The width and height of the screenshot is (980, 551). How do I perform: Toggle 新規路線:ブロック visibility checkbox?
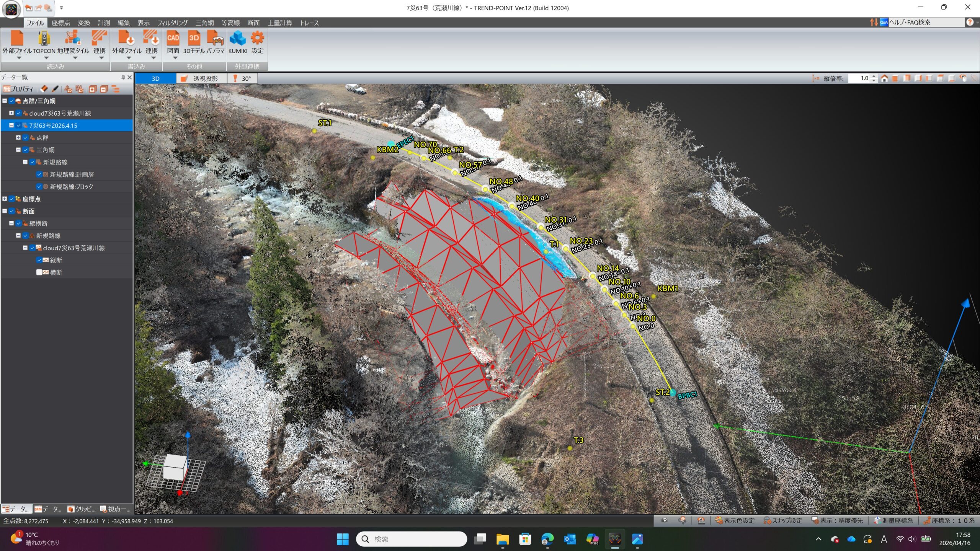[39, 187]
